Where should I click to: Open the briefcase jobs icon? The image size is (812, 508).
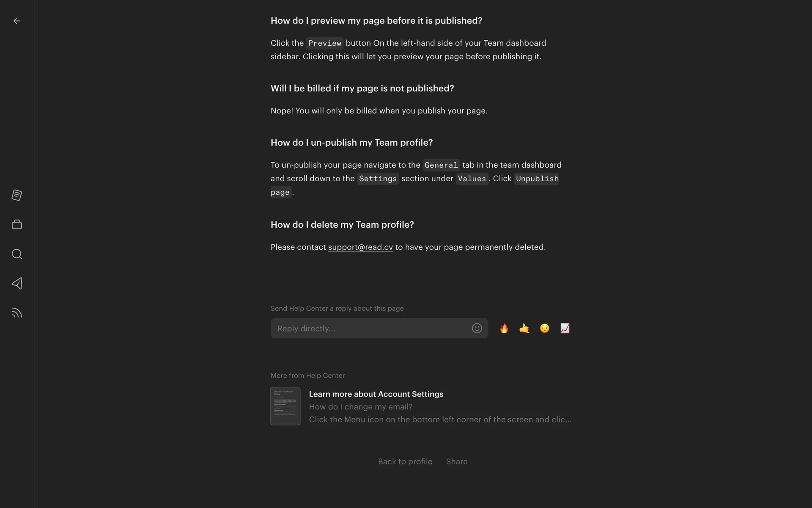(17, 224)
